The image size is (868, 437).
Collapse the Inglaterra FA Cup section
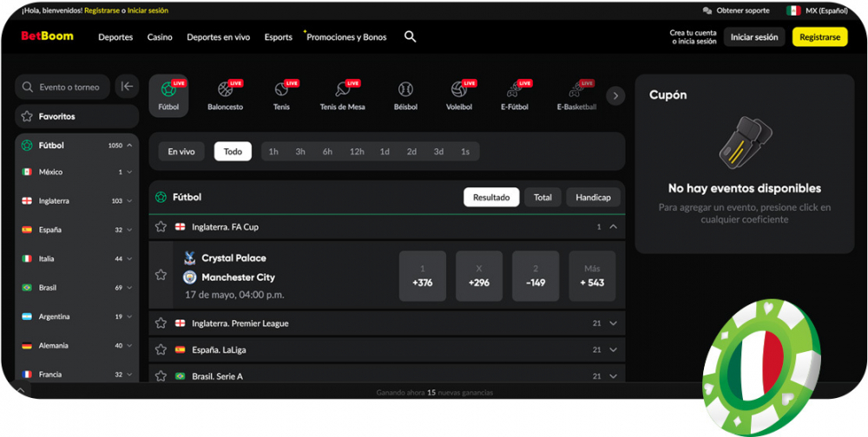point(613,227)
